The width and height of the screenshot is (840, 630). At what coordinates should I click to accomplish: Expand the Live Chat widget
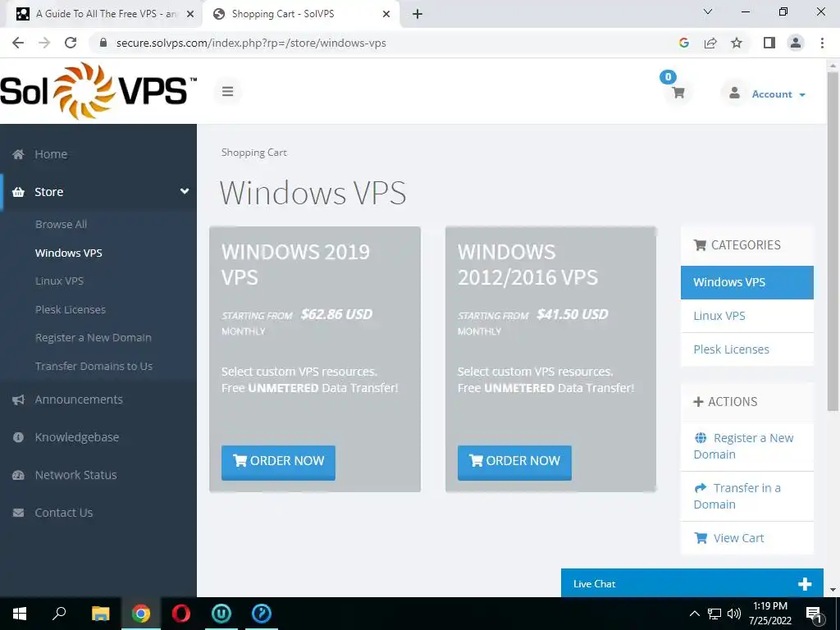pos(805,584)
